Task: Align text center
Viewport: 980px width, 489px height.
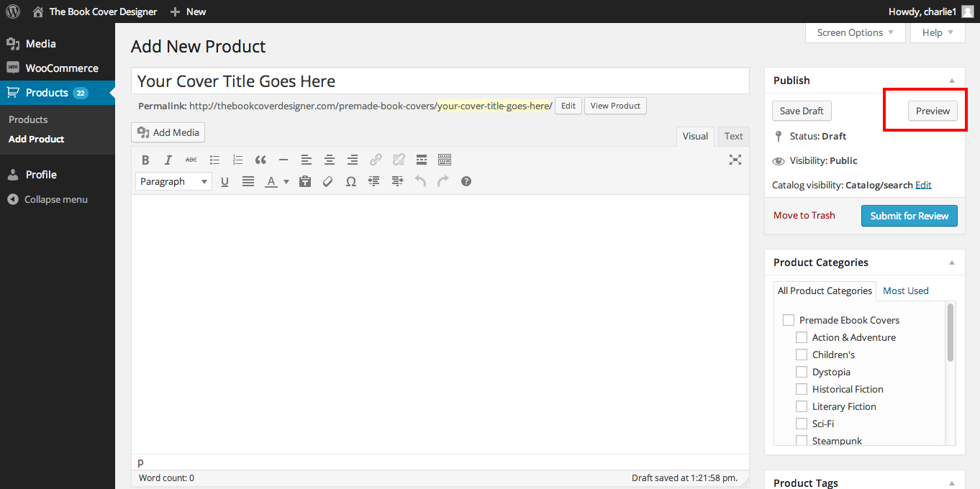Action: pos(330,160)
